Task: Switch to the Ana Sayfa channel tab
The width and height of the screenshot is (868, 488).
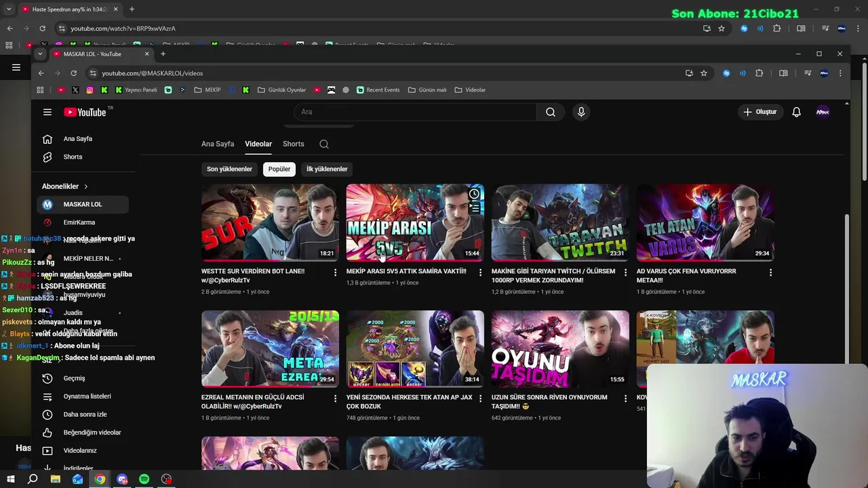Action: 218,144
